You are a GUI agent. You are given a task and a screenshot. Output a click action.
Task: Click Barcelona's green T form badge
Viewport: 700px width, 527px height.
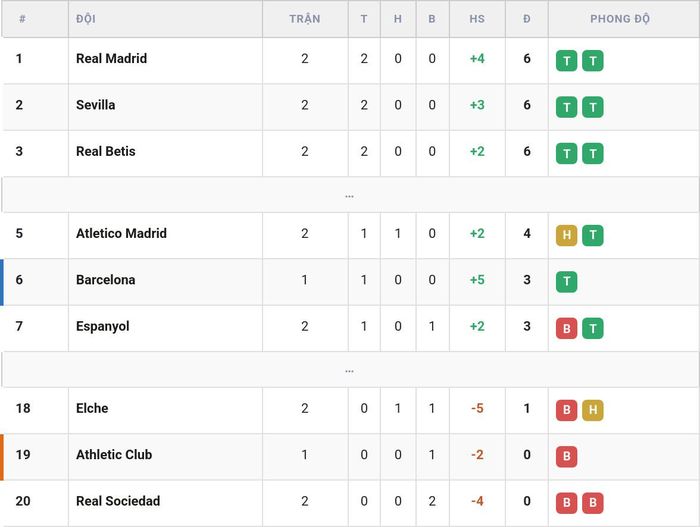566,282
